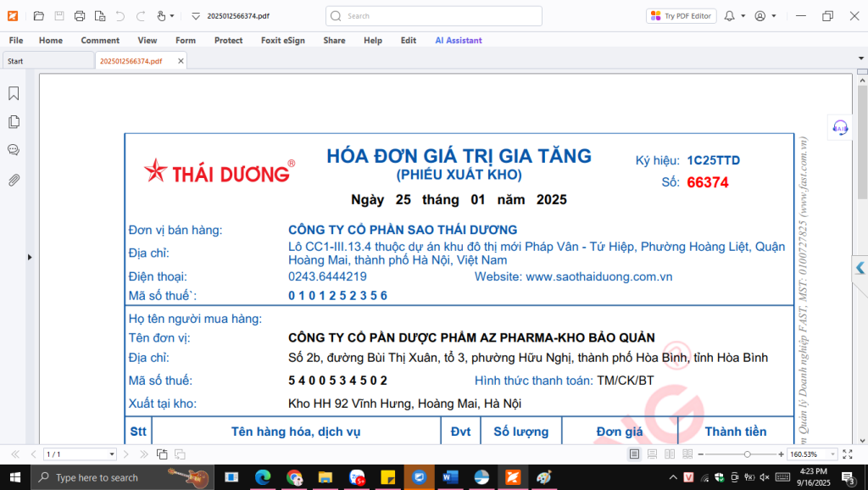868x490 pixels.
Task: Click the zoom slider handle
Action: point(748,454)
